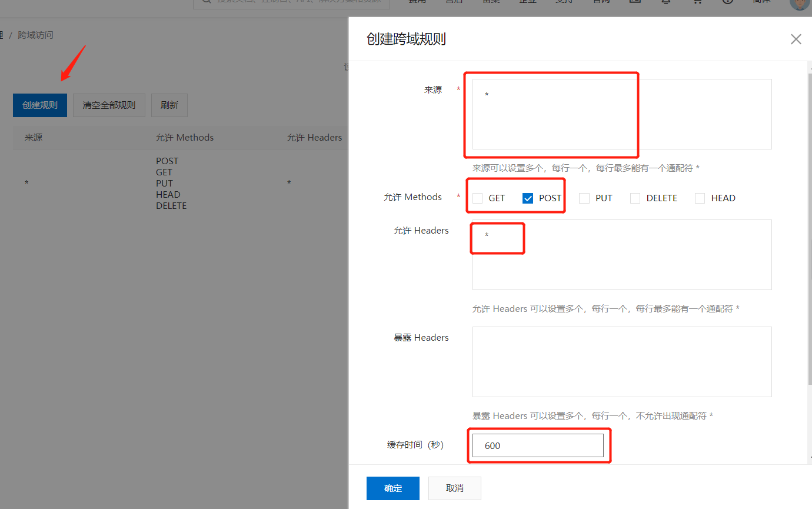Image resolution: width=812 pixels, height=509 pixels.
Task: Cancel the dialog with 取消
Action: pos(455,488)
